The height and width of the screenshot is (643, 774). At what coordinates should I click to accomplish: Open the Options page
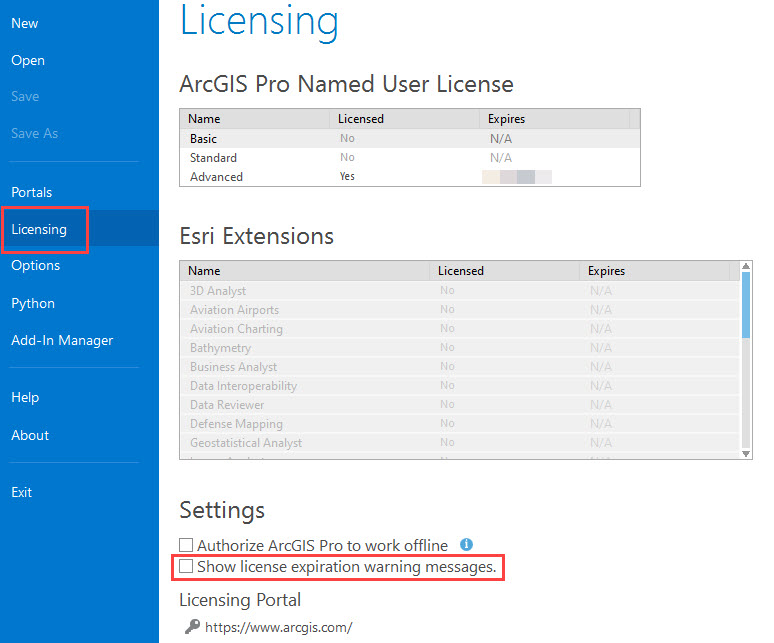[36, 265]
